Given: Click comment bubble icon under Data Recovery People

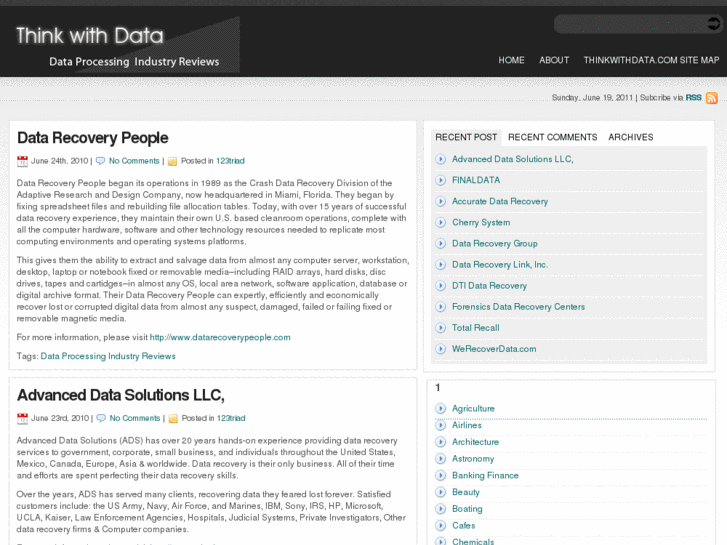Looking at the screenshot, I should point(100,161).
